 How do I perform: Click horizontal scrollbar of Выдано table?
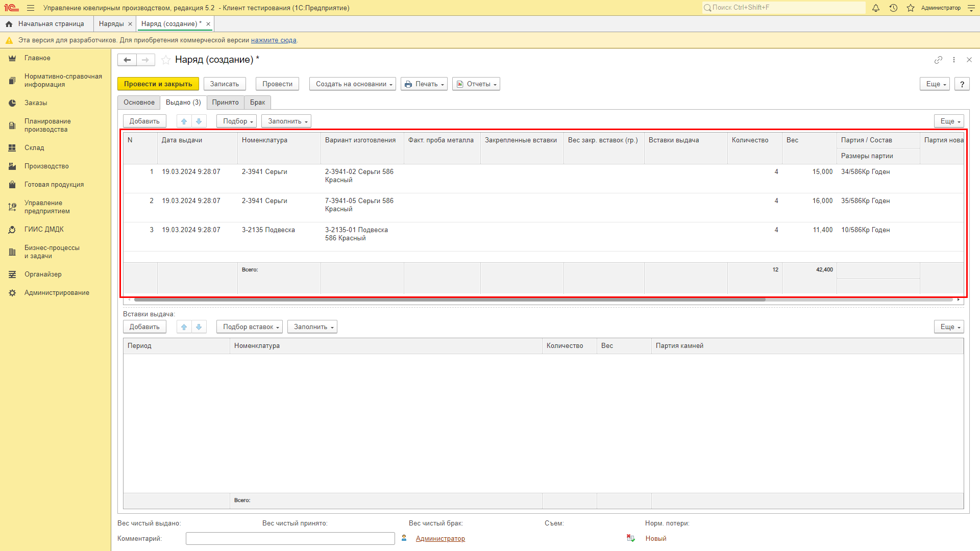(449, 299)
